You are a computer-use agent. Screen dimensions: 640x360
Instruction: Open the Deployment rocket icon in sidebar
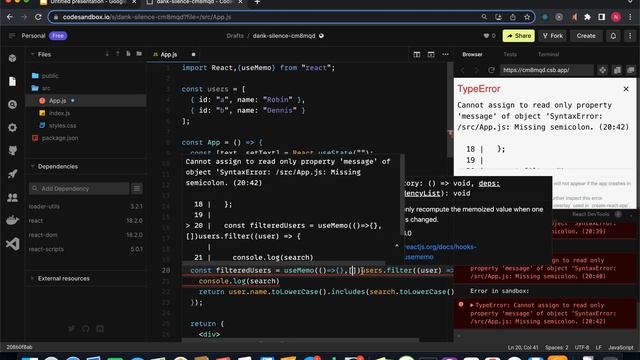pos(12,174)
